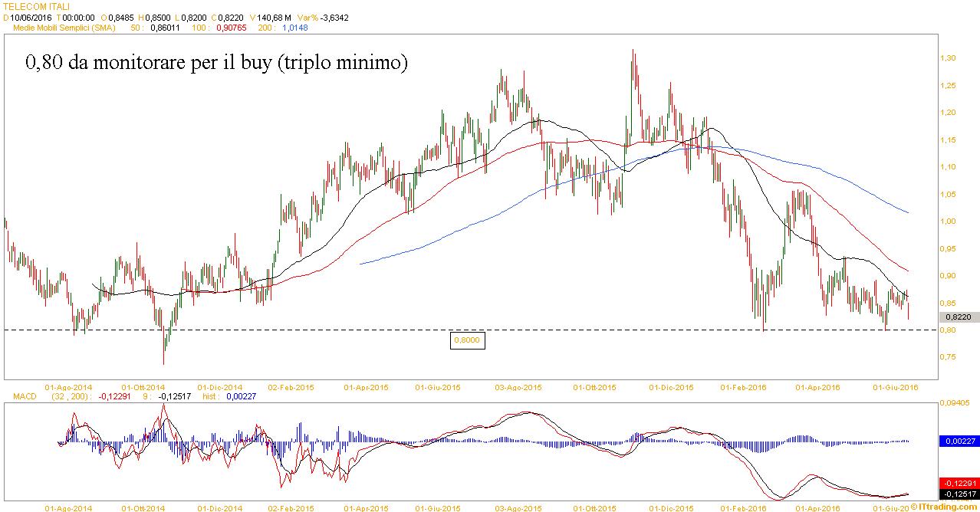Click the black -0,12517 signal value tag
Image resolution: width=980 pixels, height=512 pixels.
pyautogui.click(x=959, y=494)
